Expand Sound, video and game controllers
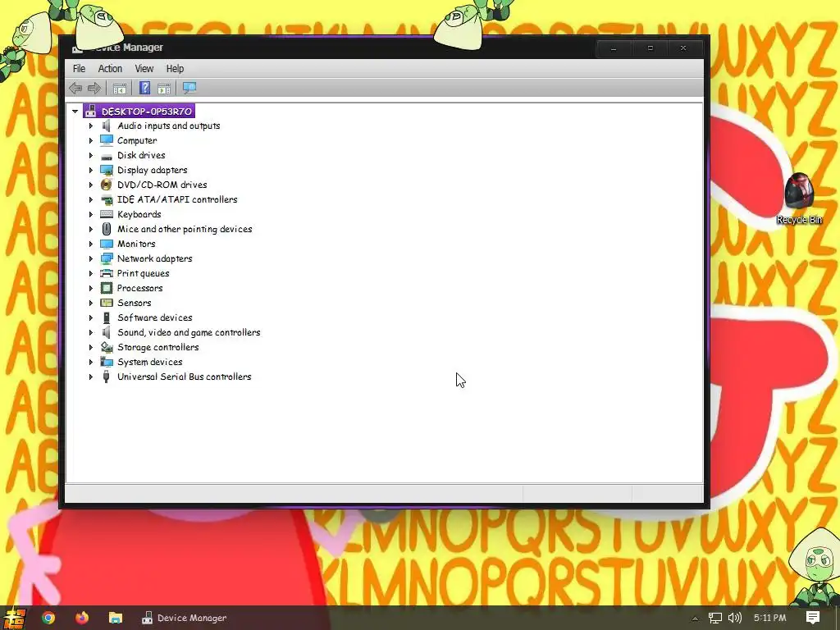The height and width of the screenshot is (630, 840). pyautogui.click(x=90, y=332)
